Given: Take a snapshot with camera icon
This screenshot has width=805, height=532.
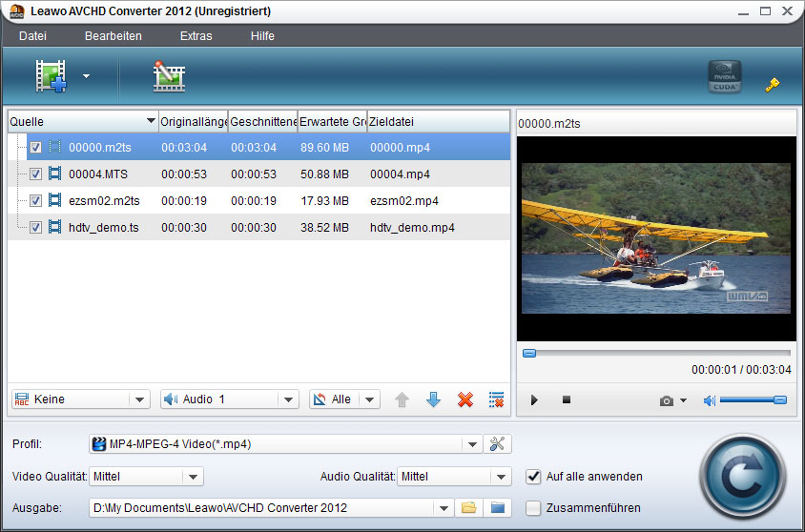Looking at the screenshot, I should coord(667,400).
